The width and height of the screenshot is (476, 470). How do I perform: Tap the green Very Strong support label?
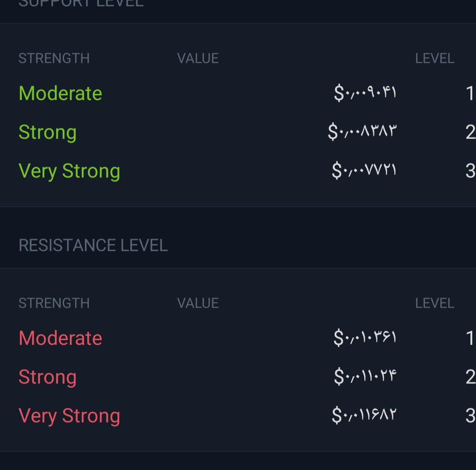click(x=69, y=171)
